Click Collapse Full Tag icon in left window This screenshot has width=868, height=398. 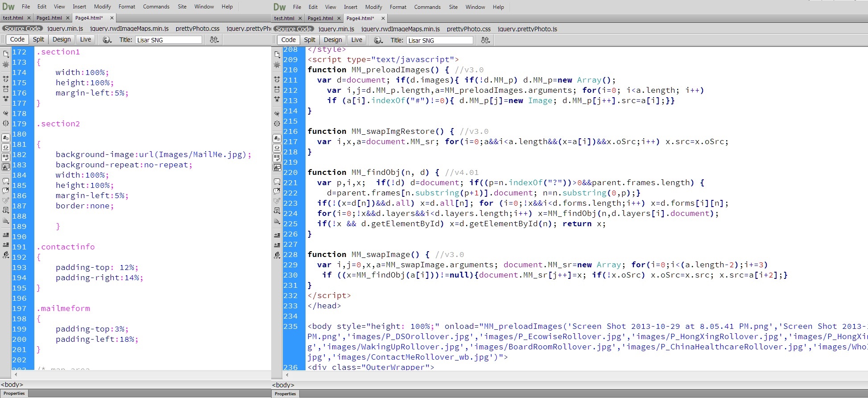coord(6,79)
